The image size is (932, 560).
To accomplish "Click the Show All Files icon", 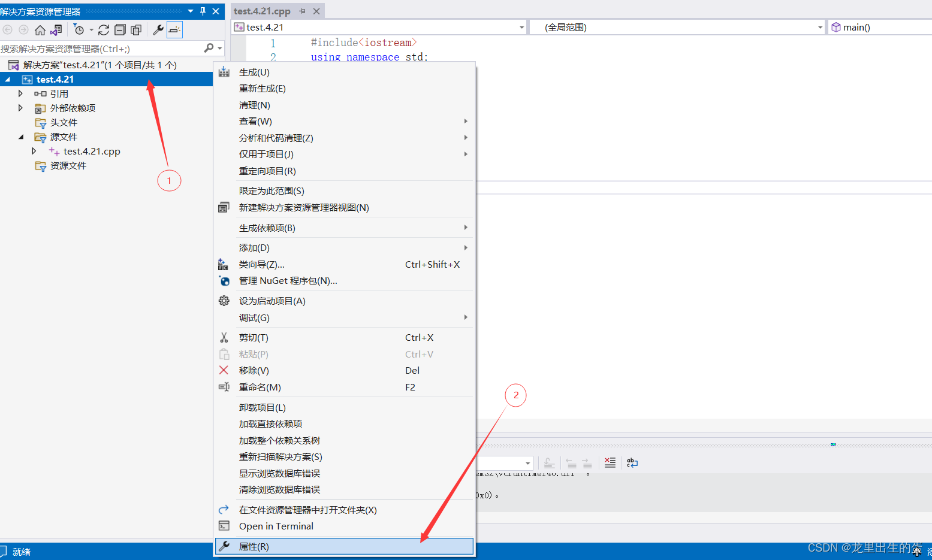I will point(136,30).
